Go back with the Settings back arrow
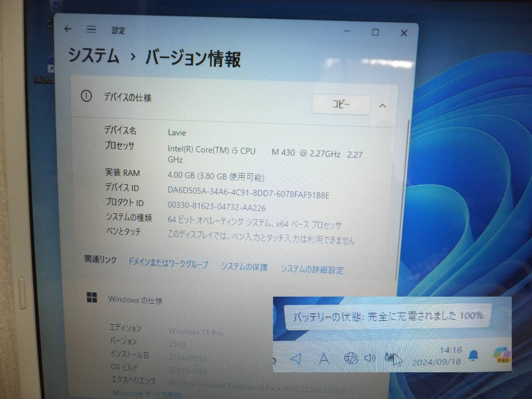532x399 pixels. tap(67, 29)
